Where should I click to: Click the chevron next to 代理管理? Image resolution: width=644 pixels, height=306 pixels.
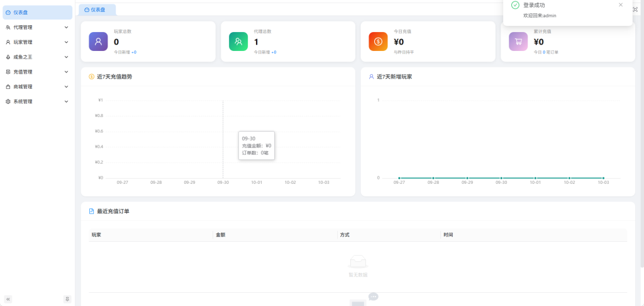pyautogui.click(x=66, y=27)
